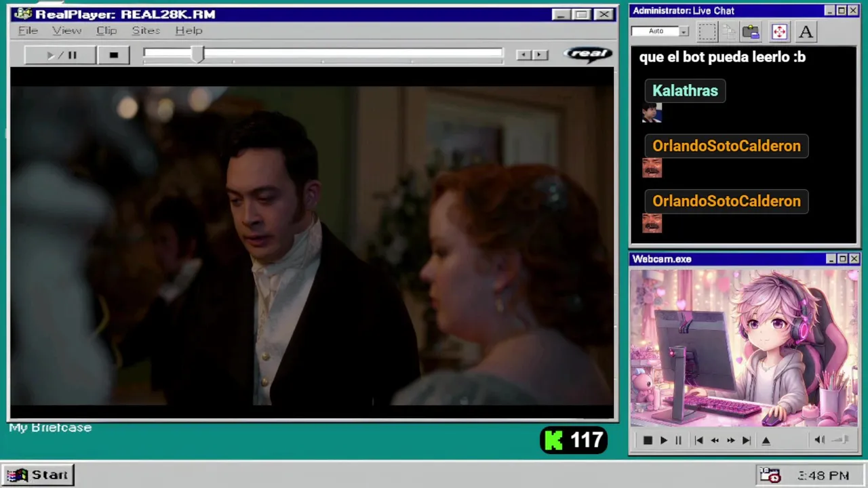
Task: Click the seek track right of the thumb
Action: coord(353,54)
